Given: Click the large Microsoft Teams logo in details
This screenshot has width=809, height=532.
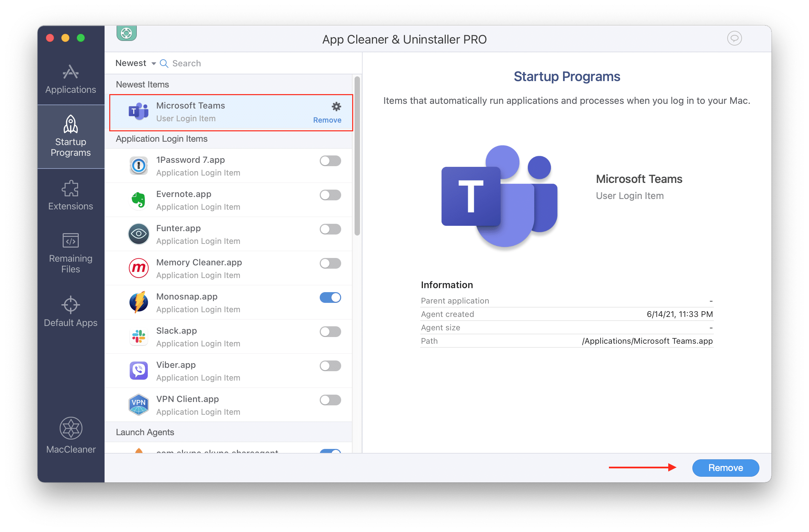Looking at the screenshot, I should pyautogui.click(x=499, y=196).
